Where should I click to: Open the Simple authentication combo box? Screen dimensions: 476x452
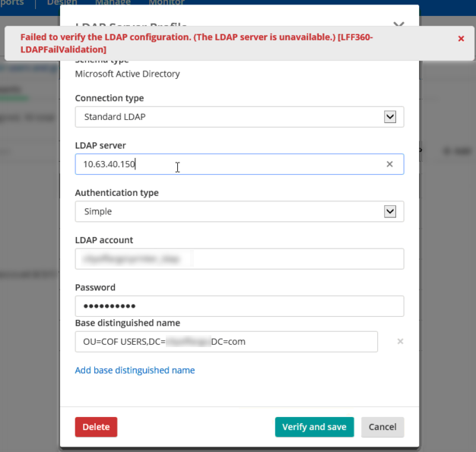point(228,211)
